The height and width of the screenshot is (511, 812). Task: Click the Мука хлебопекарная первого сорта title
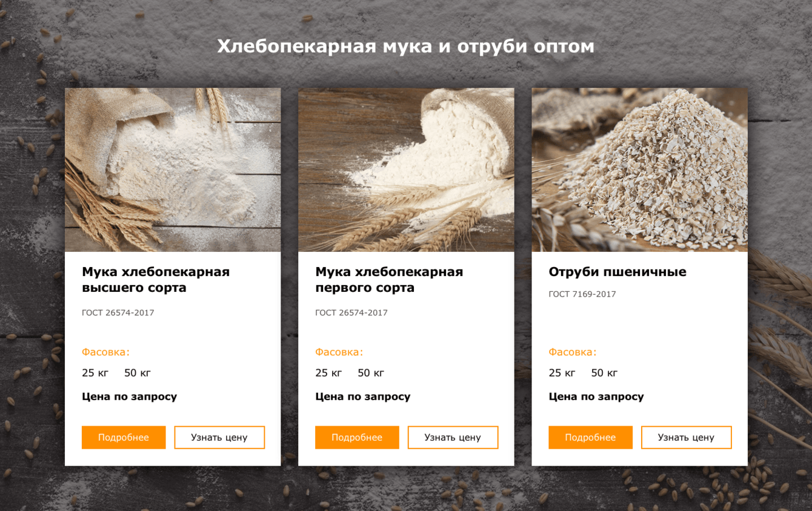point(389,280)
